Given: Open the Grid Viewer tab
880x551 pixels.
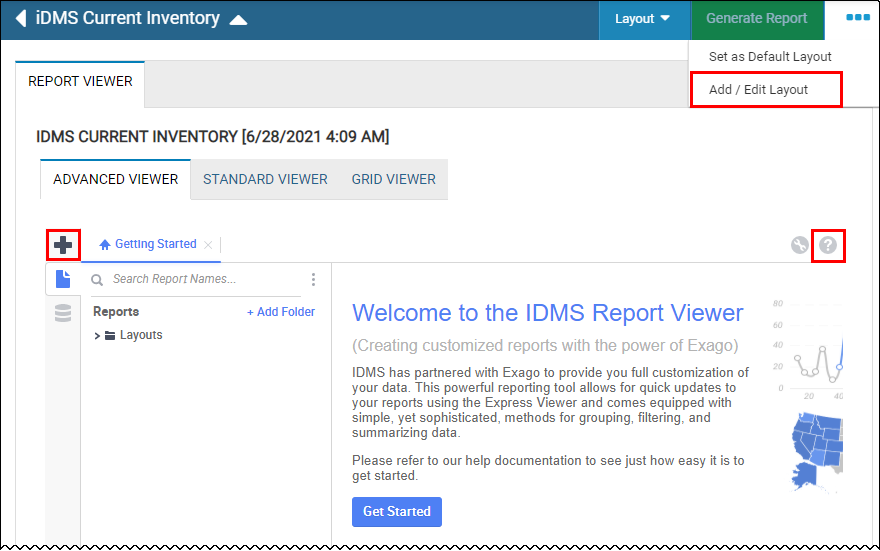Looking at the screenshot, I should pyautogui.click(x=393, y=180).
